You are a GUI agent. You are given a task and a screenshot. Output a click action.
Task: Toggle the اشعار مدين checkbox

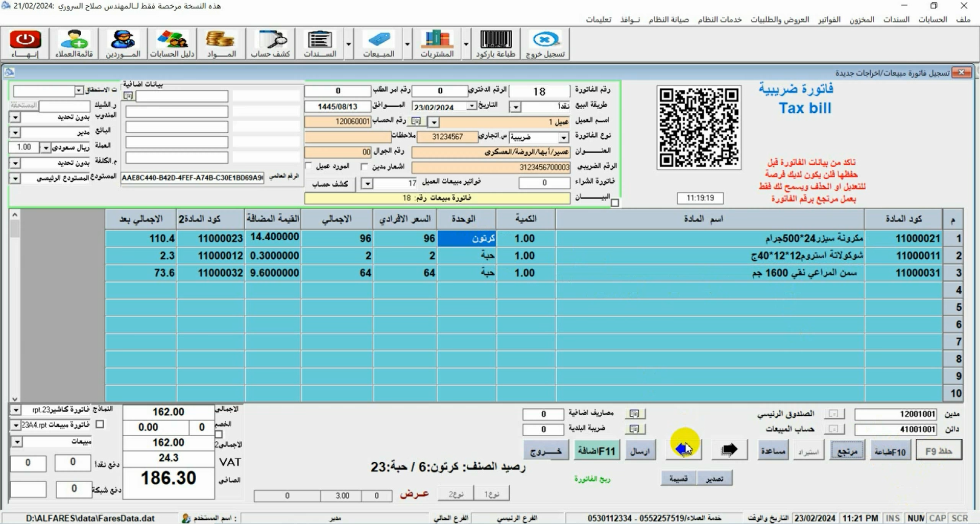364,166
